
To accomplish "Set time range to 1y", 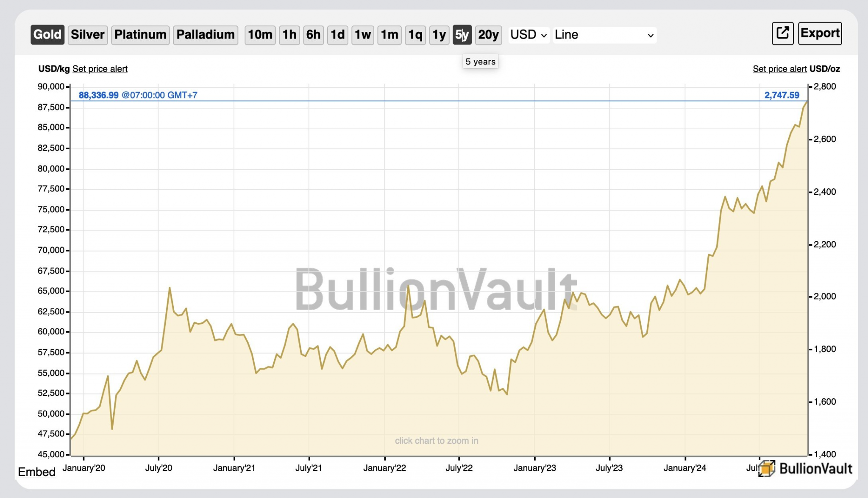I will (x=439, y=35).
